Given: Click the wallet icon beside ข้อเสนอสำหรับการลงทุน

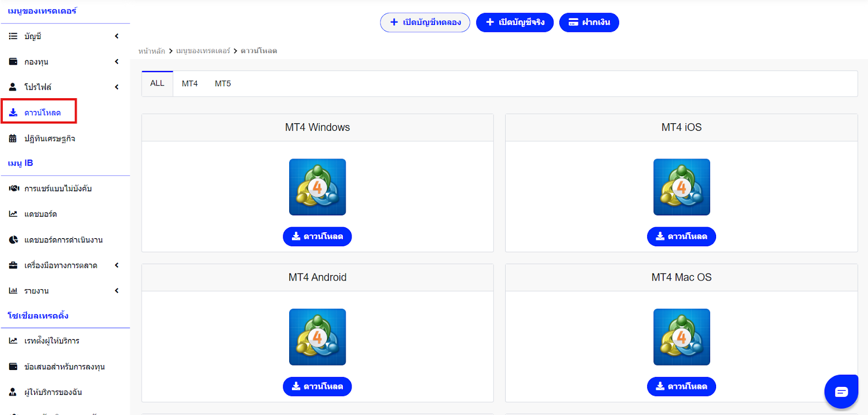Looking at the screenshot, I should (x=13, y=367).
